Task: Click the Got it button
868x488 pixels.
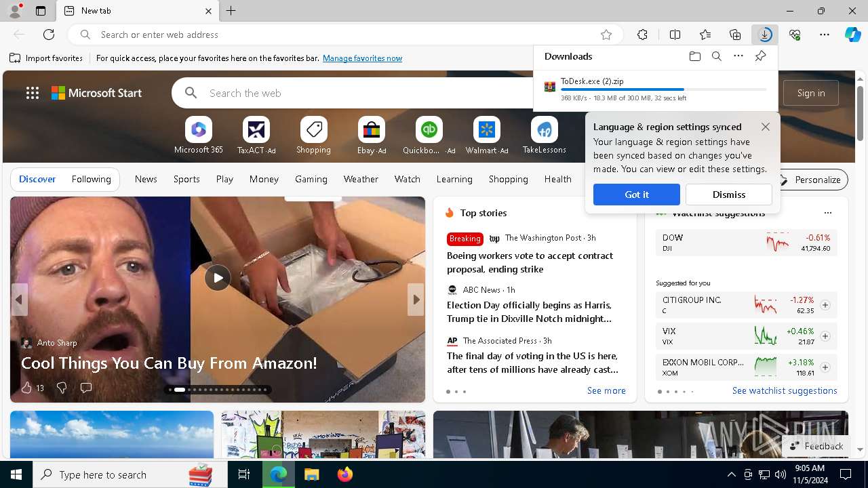Action: tap(636, 195)
